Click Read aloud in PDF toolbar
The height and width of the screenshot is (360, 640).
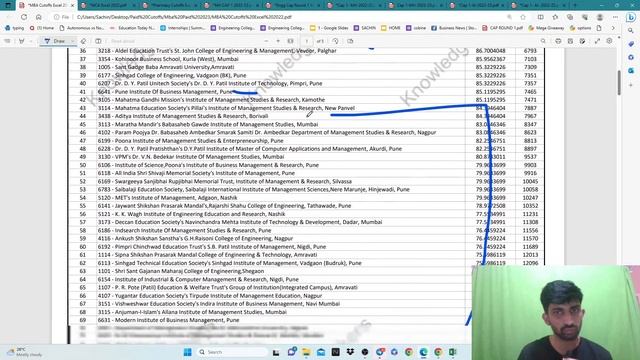123,41
